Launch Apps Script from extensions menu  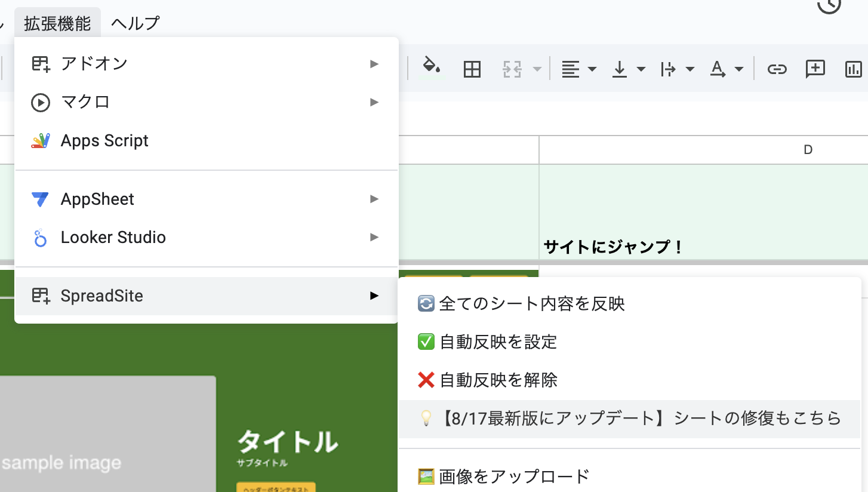coord(206,141)
